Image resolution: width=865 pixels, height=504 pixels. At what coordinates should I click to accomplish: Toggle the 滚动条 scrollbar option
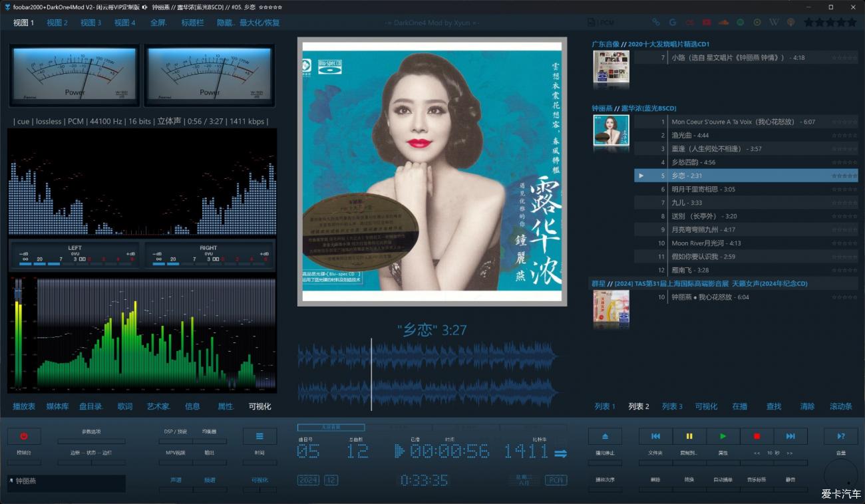pos(841,406)
